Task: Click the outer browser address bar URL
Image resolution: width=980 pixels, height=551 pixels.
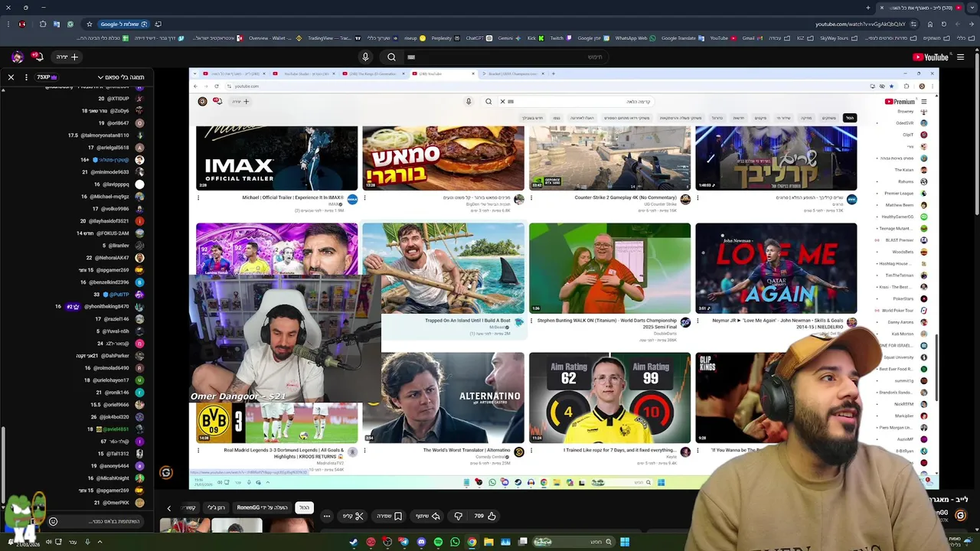Action: [x=860, y=24]
